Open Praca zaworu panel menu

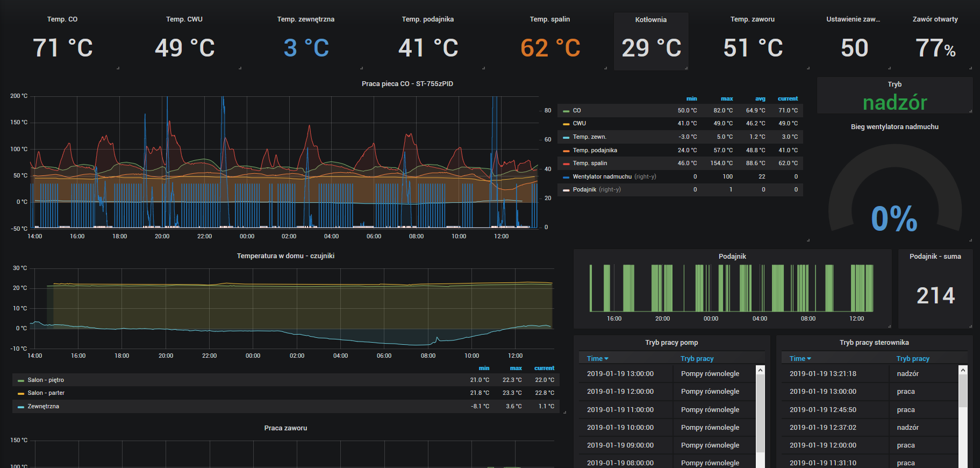pyautogui.click(x=285, y=428)
